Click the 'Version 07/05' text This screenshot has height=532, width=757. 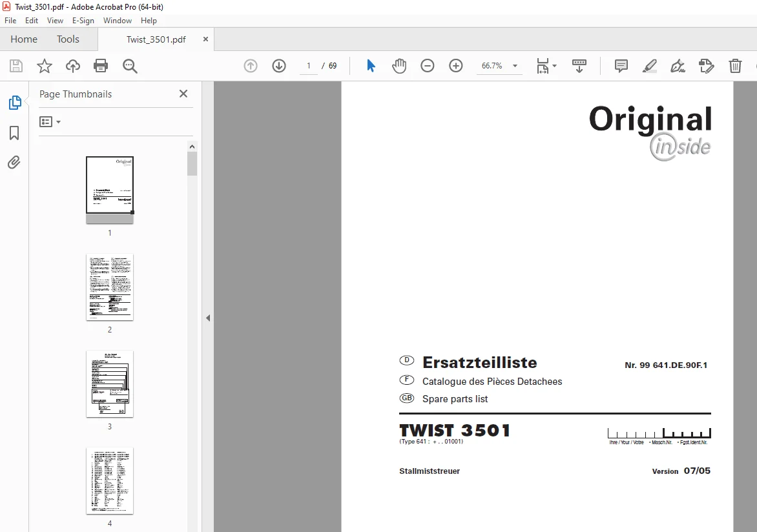(681, 471)
